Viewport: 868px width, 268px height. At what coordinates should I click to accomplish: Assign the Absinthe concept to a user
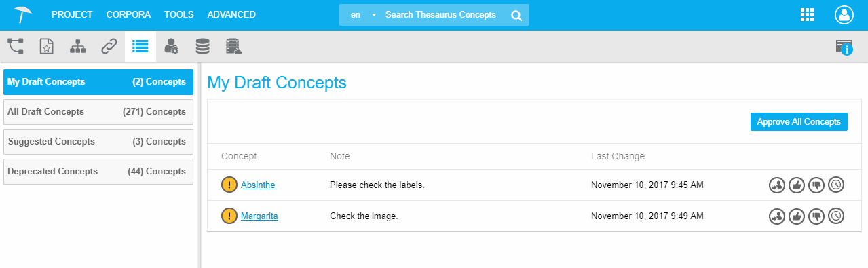coord(777,185)
